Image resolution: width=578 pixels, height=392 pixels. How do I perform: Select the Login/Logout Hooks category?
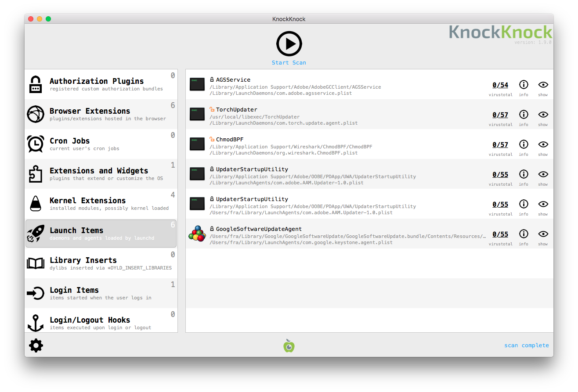click(x=101, y=323)
